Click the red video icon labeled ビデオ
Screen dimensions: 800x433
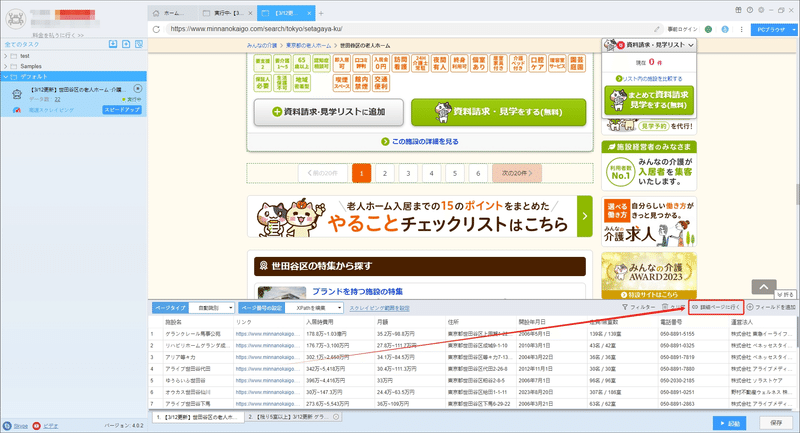36,426
